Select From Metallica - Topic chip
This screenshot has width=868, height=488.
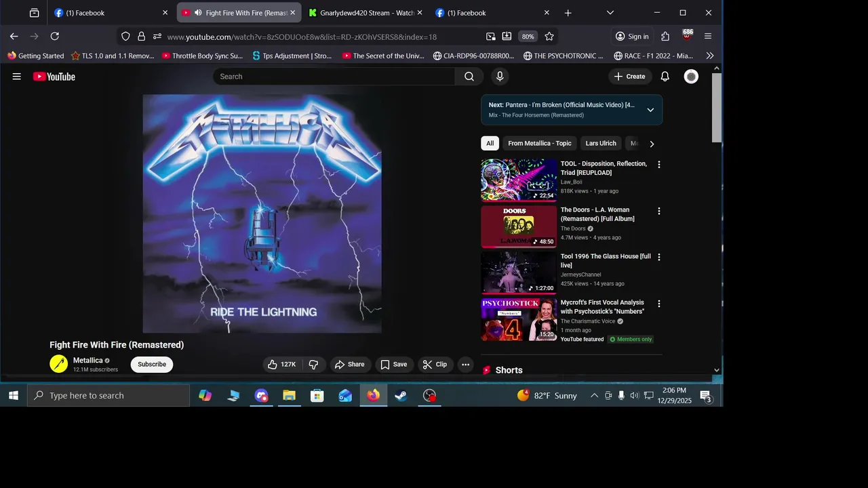tap(540, 144)
